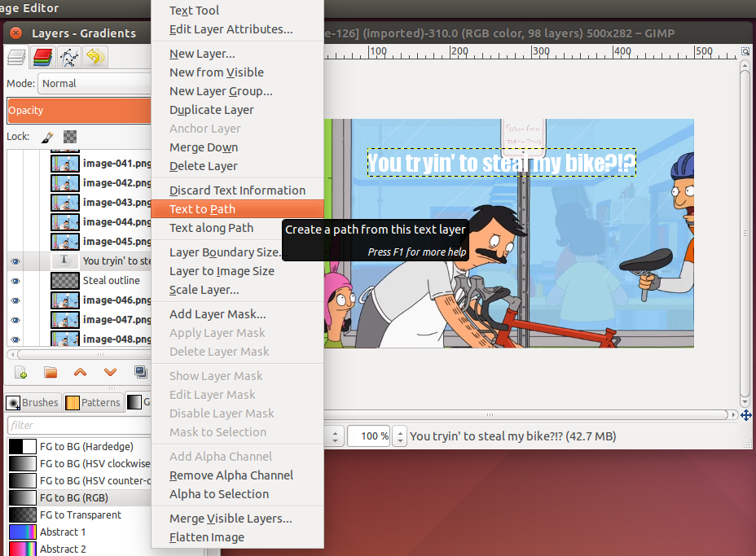Pick the Abstract 2 gradient swatch
The width and height of the screenshot is (756, 556).
(22, 549)
